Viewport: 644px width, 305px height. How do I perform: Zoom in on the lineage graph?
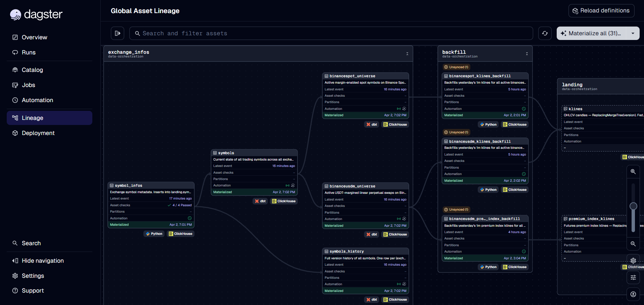633,172
